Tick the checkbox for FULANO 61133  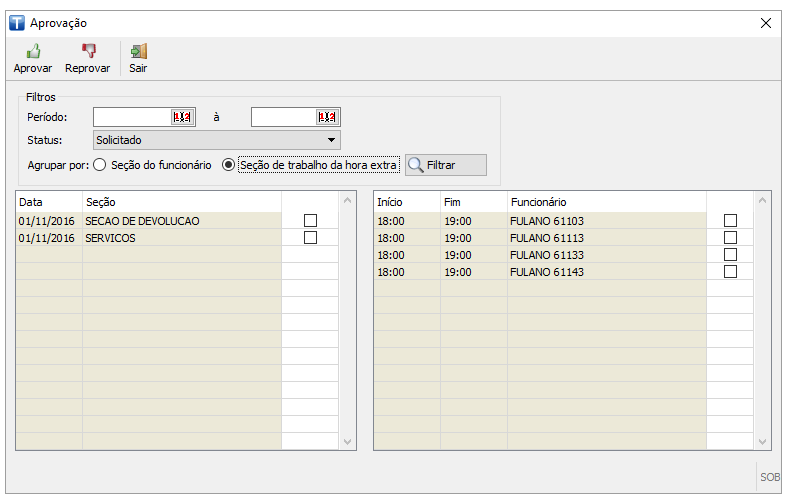(x=730, y=255)
